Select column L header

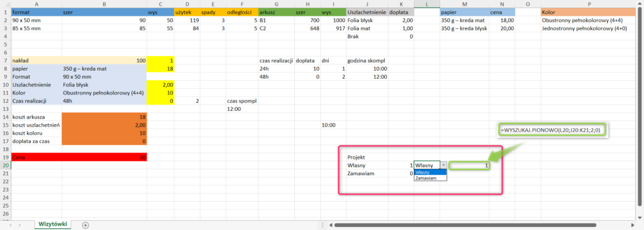[427, 4]
